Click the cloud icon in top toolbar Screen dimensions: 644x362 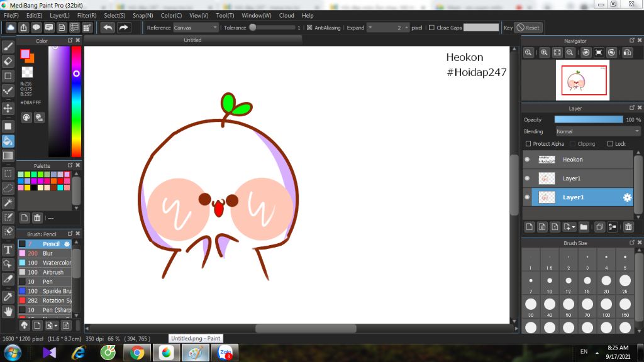pyautogui.click(x=11, y=28)
